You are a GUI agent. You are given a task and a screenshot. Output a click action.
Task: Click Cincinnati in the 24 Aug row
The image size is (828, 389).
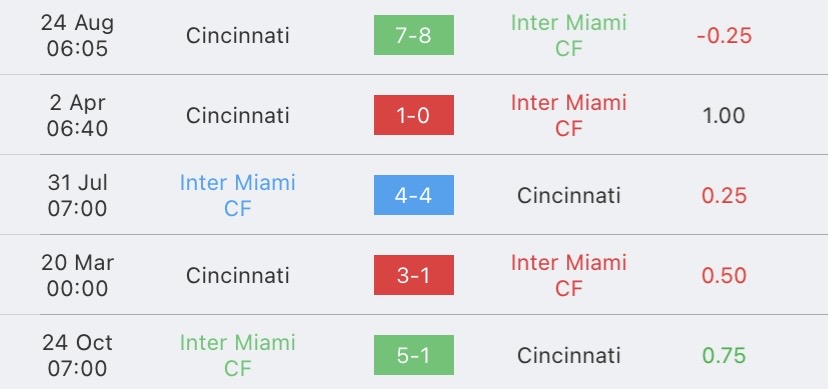point(238,35)
